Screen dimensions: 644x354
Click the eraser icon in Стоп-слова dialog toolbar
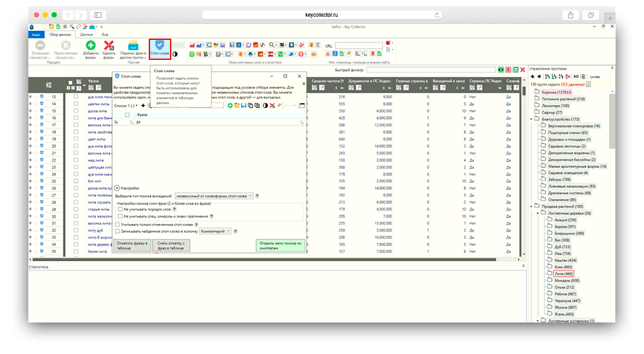(279, 106)
